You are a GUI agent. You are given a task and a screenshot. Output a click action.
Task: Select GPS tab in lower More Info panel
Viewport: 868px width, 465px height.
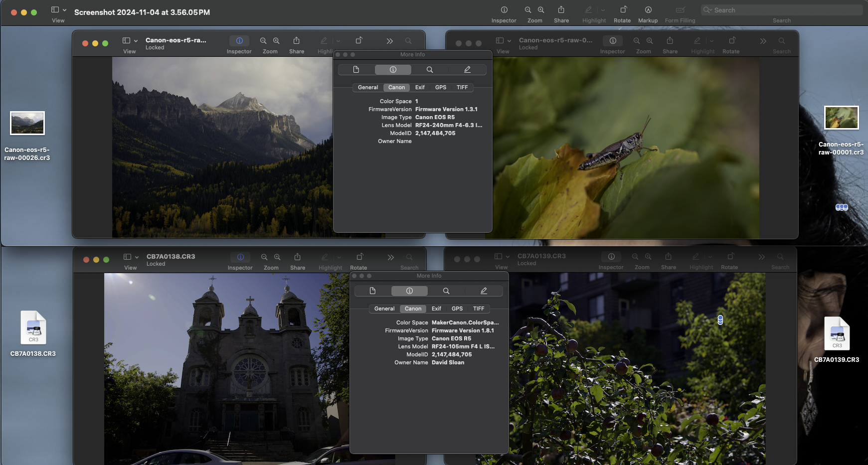pos(457,309)
